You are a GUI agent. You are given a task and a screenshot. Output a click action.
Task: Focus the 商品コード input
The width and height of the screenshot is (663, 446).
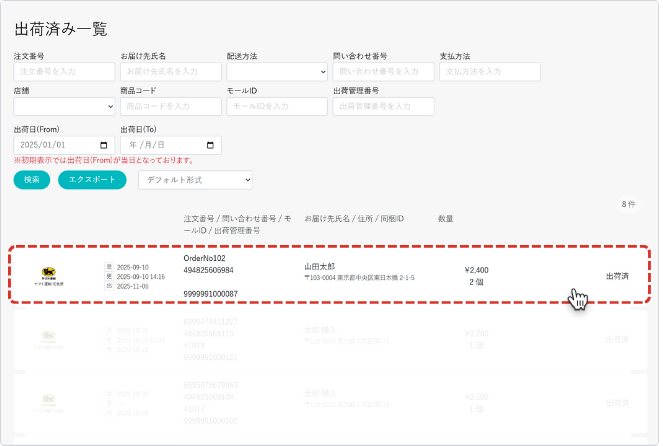170,106
